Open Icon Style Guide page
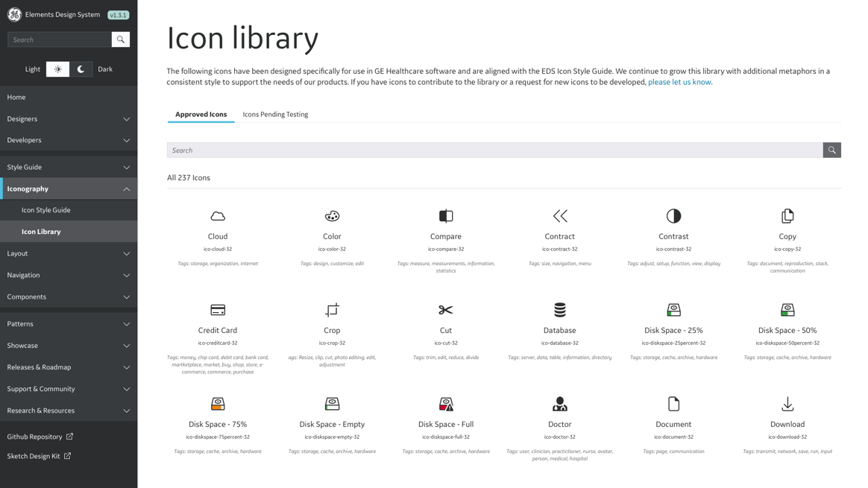Screen dimensions: 868x488 69,210
